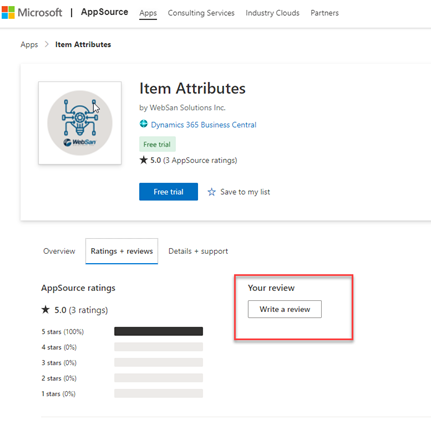Click the Save to my list star icon
Image resolution: width=431 pixels, height=436 pixels.
pos(212,192)
